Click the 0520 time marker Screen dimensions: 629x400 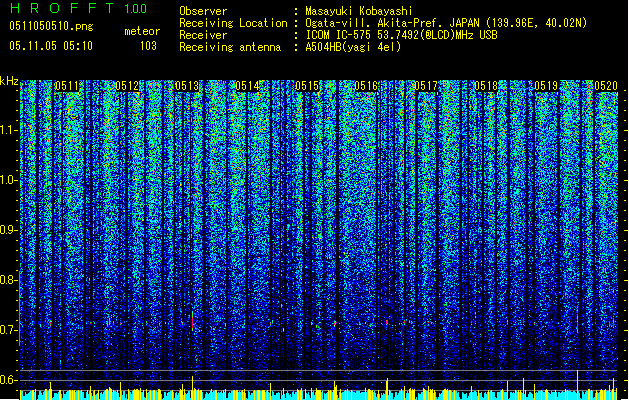606,86
